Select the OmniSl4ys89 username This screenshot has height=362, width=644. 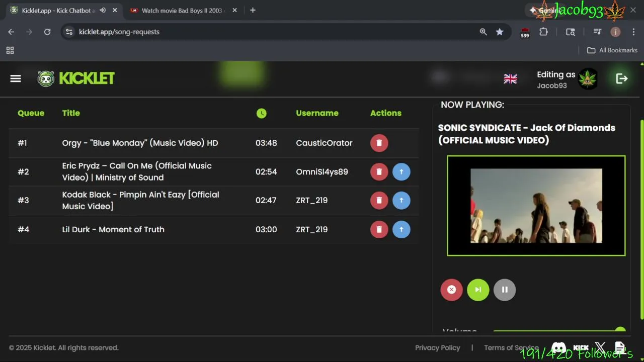(x=322, y=171)
